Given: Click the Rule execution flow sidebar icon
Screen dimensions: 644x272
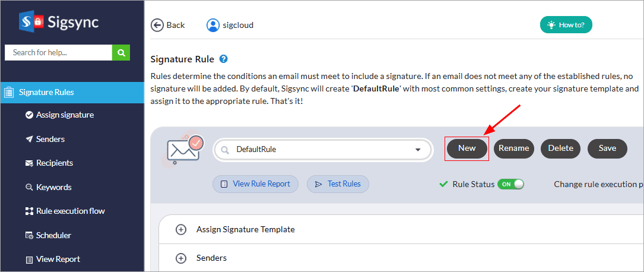Looking at the screenshot, I should [x=29, y=211].
